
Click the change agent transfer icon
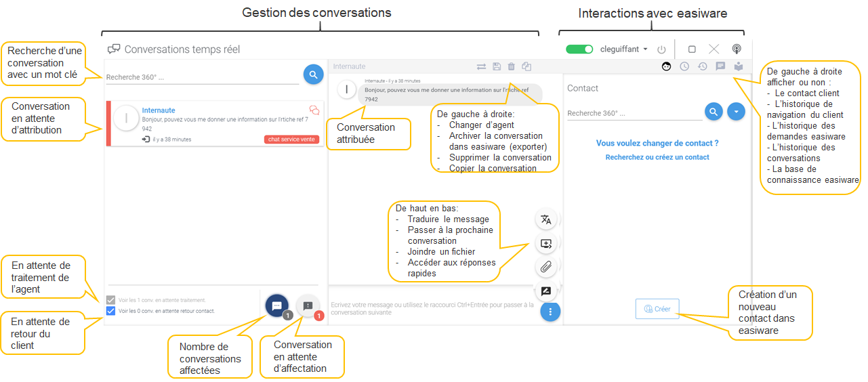pos(481,66)
